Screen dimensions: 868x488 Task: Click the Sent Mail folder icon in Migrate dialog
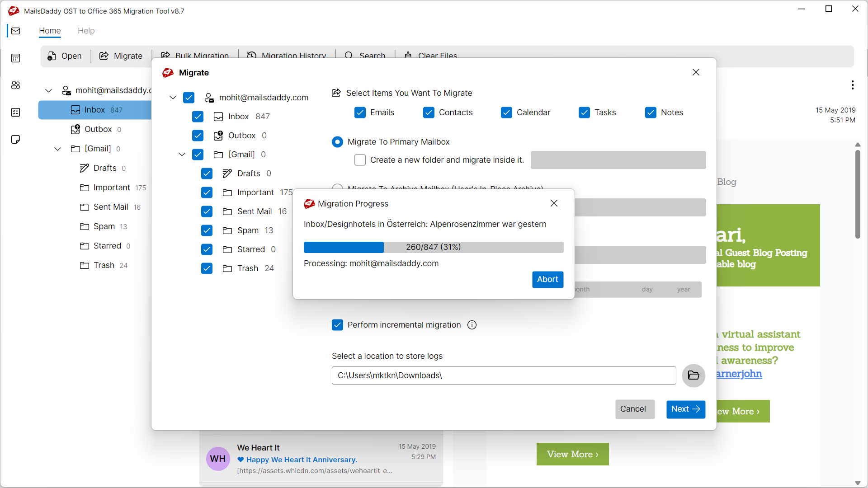coord(227,211)
